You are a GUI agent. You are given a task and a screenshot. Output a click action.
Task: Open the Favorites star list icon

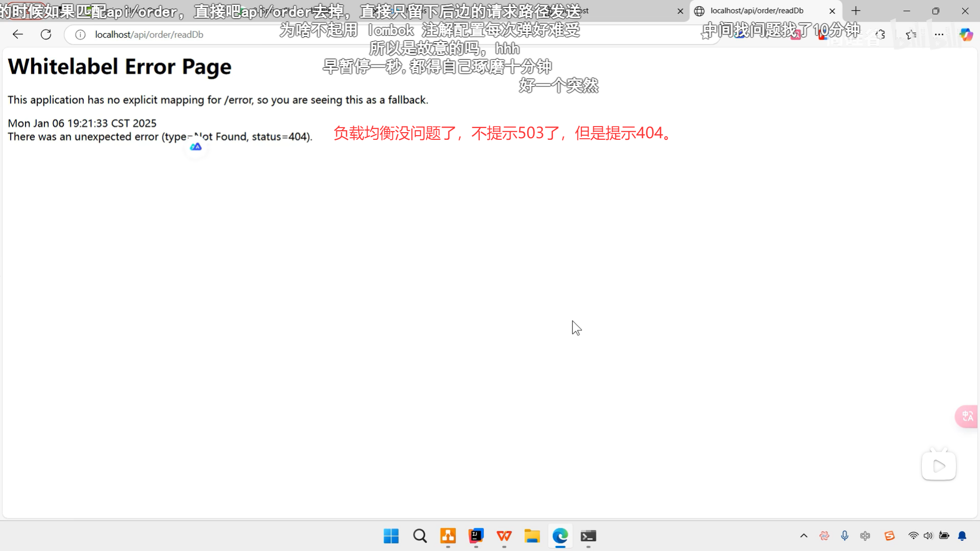[911, 34]
